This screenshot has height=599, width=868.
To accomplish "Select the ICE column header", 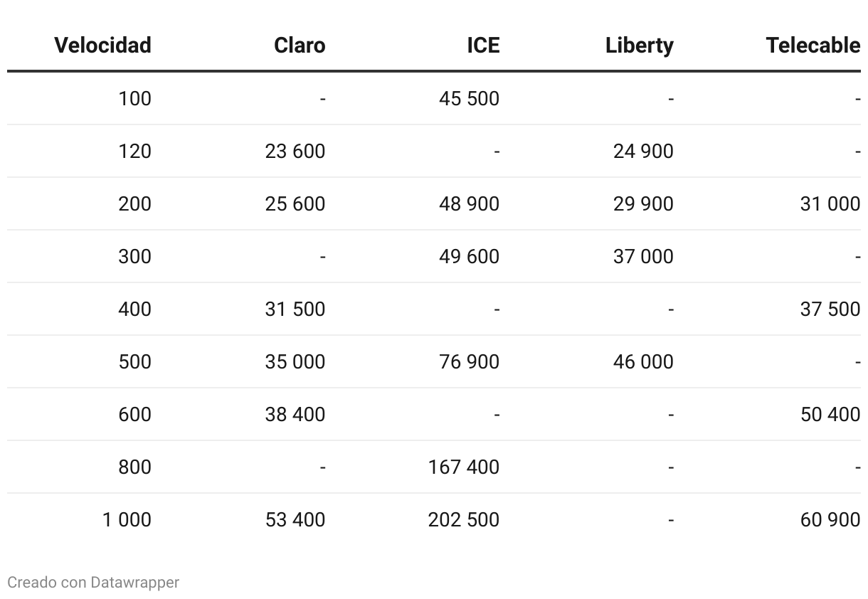I will (x=483, y=46).
